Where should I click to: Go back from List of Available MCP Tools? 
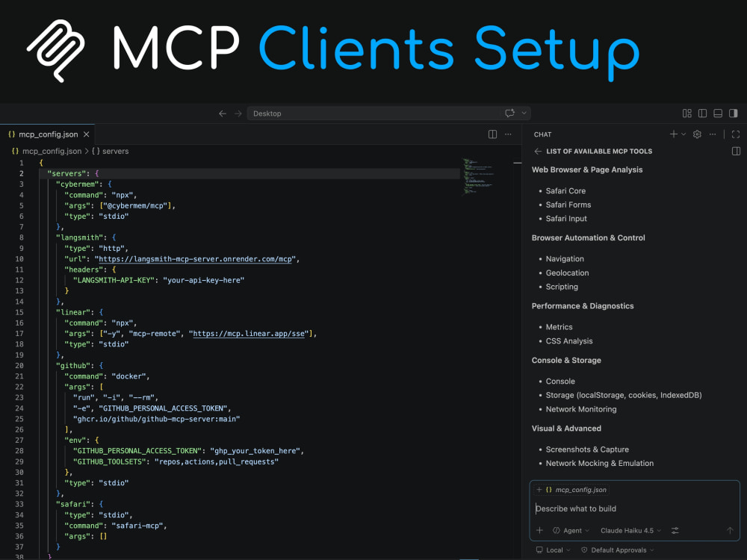tap(538, 151)
